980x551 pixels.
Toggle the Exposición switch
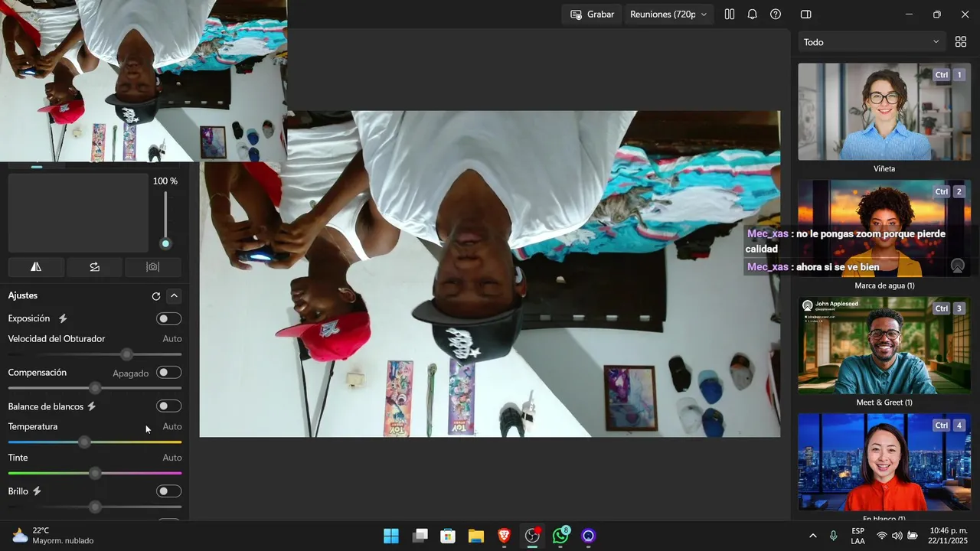[168, 319]
